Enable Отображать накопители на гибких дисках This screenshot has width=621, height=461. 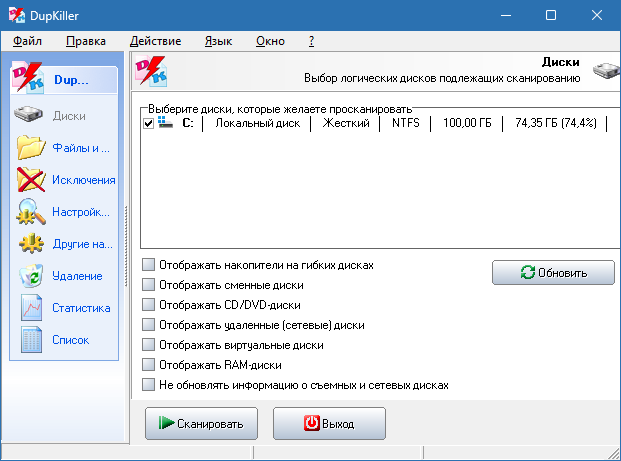148,265
